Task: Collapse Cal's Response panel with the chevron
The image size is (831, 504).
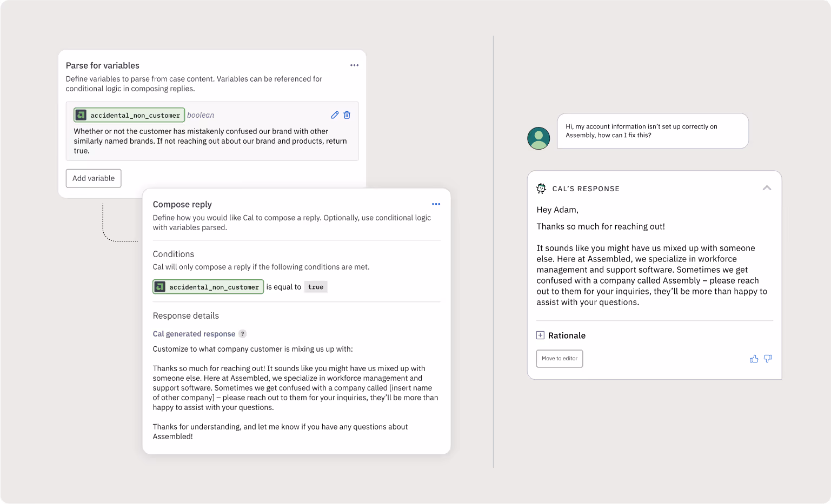Action: tap(767, 188)
